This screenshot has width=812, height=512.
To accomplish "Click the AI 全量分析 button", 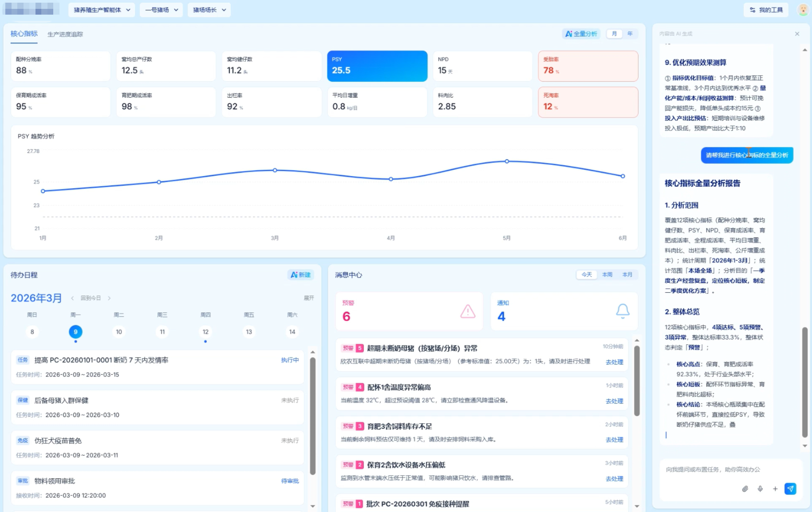I will tap(581, 34).
